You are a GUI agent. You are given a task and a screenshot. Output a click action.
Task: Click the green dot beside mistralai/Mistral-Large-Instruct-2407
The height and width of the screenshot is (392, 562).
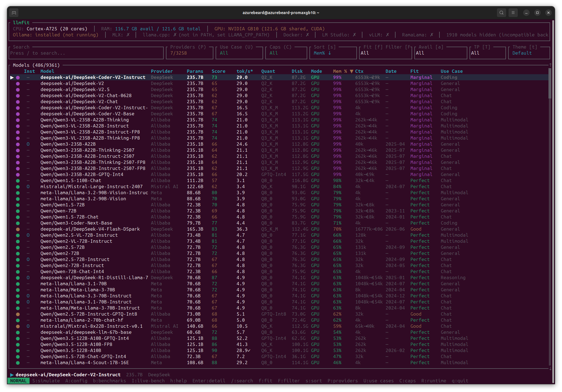coord(18,187)
